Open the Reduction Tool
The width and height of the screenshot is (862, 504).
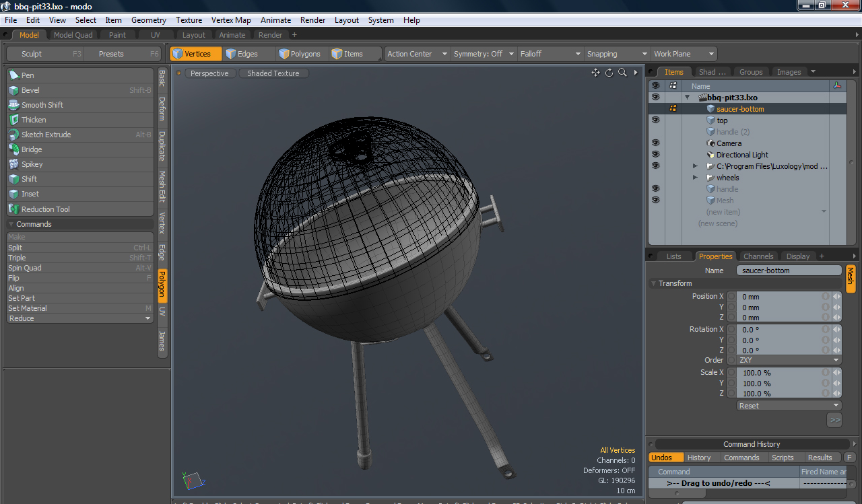tap(80, 209)
